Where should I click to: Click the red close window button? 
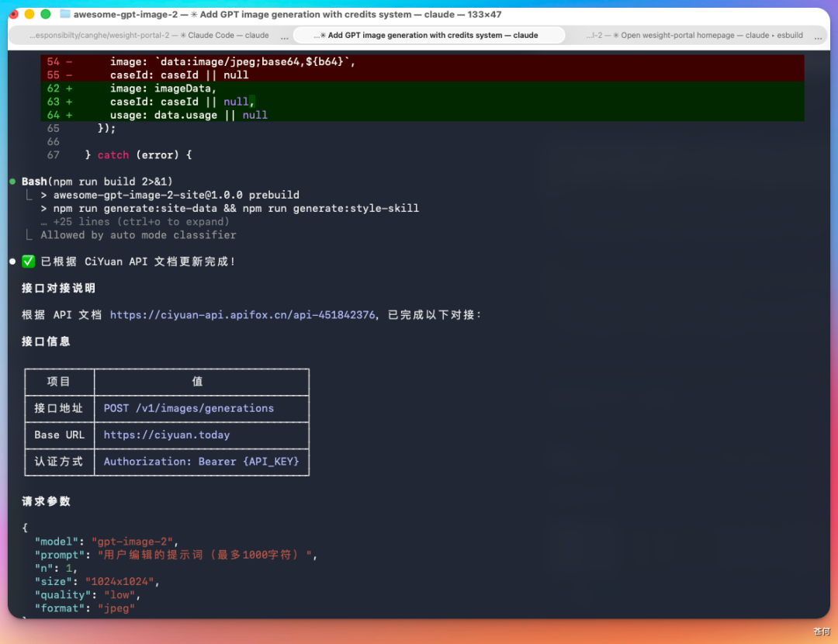[x=13, y=14]
